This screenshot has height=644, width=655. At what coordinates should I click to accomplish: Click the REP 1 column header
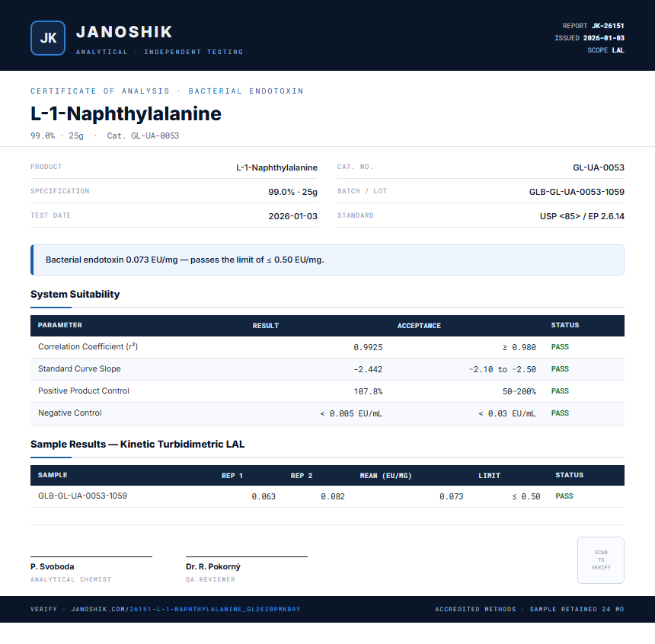tap(232, 476)
